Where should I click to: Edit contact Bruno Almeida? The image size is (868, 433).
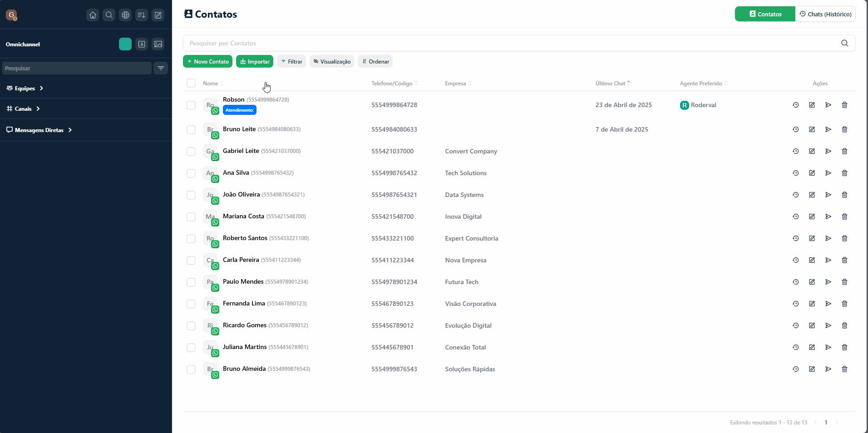[x=812, y=369]
